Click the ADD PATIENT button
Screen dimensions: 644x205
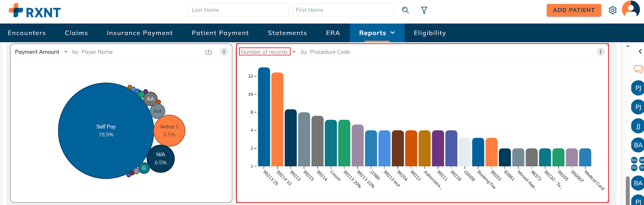coord(574,10)
